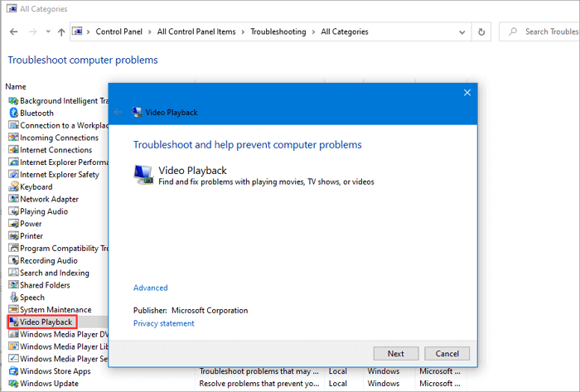This screenshot has height=392, width=580.
Task: Expand chevron after Troubleshooting breadcrumb
Action: click(x=314, y=32)
